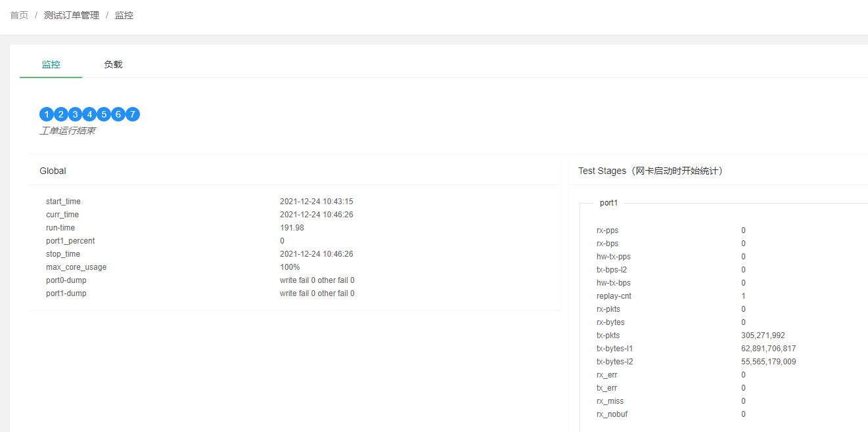Click step circle number 5
Viewport: 868px width, 432px height.
point(104,114)
